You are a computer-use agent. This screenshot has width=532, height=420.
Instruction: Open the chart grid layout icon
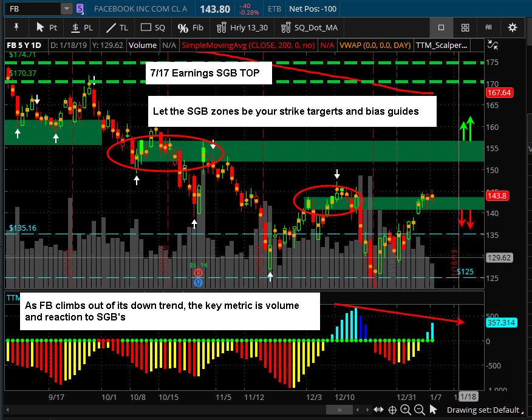point(465,27)
